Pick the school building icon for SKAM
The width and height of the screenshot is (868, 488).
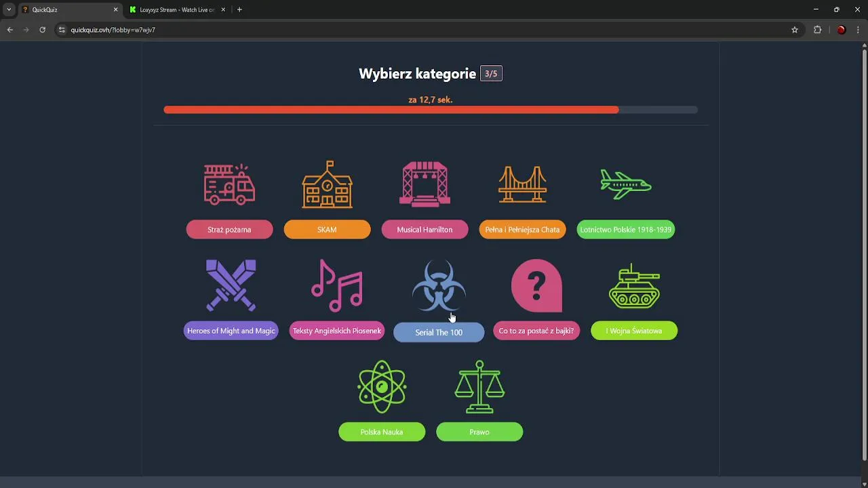point(327,184)
